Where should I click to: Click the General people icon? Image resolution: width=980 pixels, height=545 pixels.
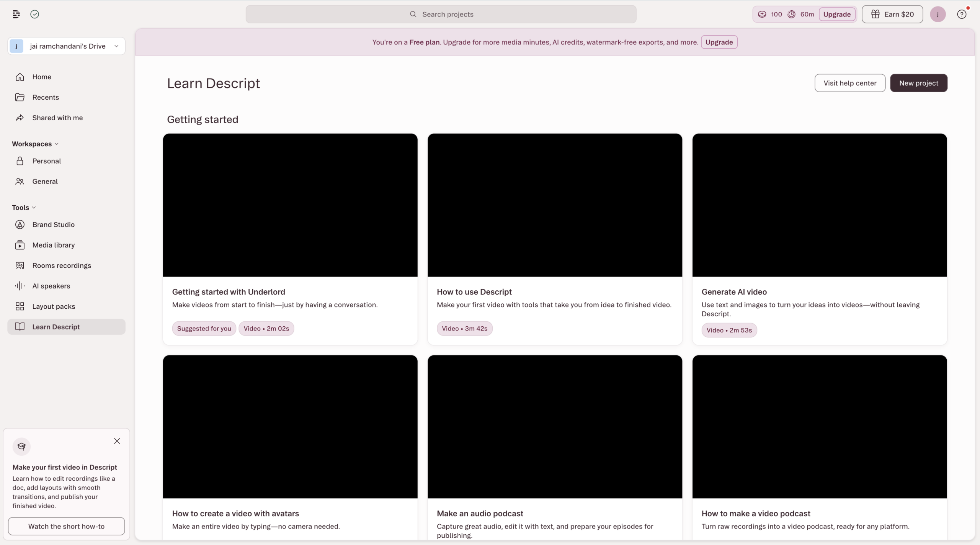20,182
